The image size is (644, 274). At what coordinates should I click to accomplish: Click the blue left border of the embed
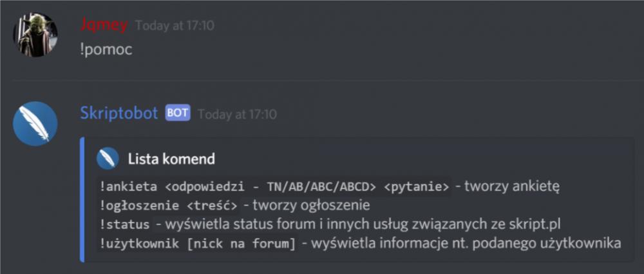click(82, 199)
